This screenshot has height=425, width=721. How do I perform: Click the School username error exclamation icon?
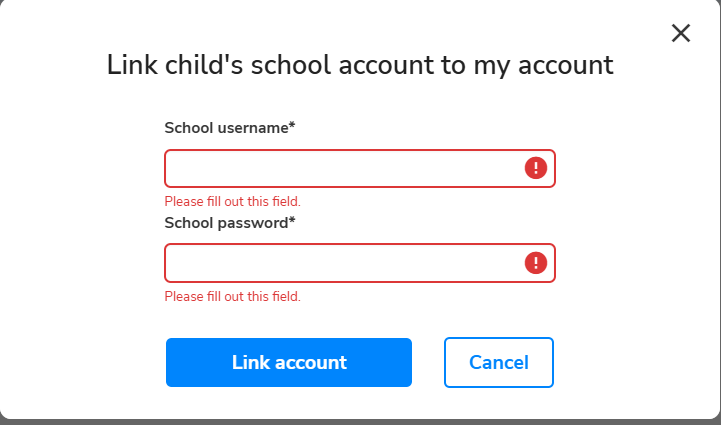(536, 168)
